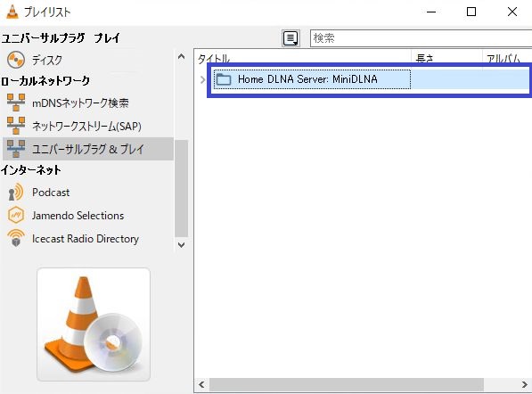Toggle the playlist view mode icon
The height and width of the screenshot is (394, 532).
click(x=291, y=38)
